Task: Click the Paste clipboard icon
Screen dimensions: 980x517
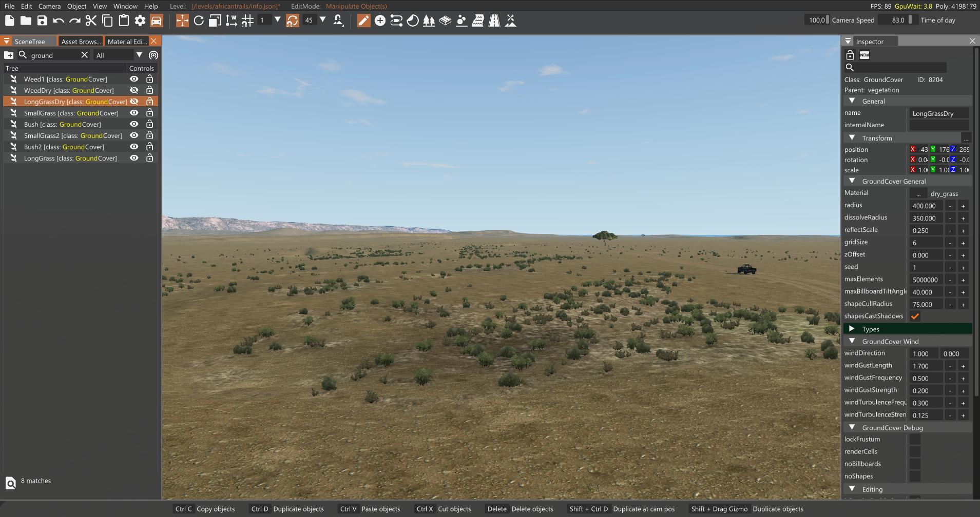Action: (x=124, y=21)
